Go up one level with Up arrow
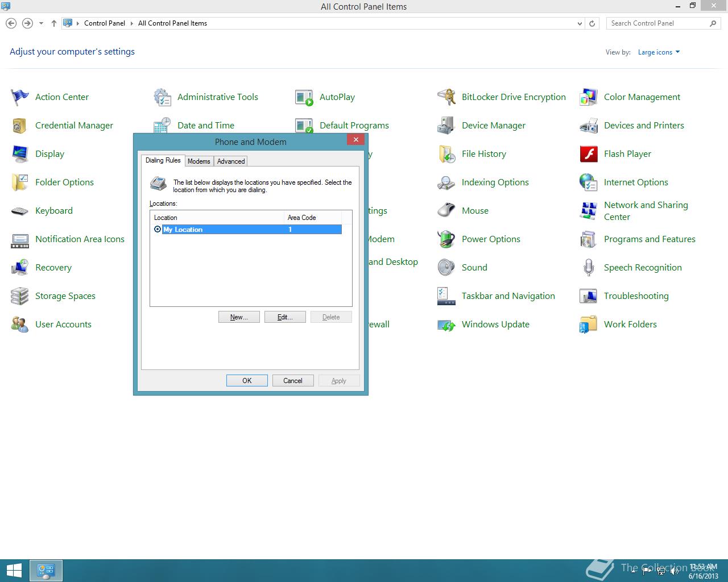Screen dimensions: 728x582 [x=54, y=23]
